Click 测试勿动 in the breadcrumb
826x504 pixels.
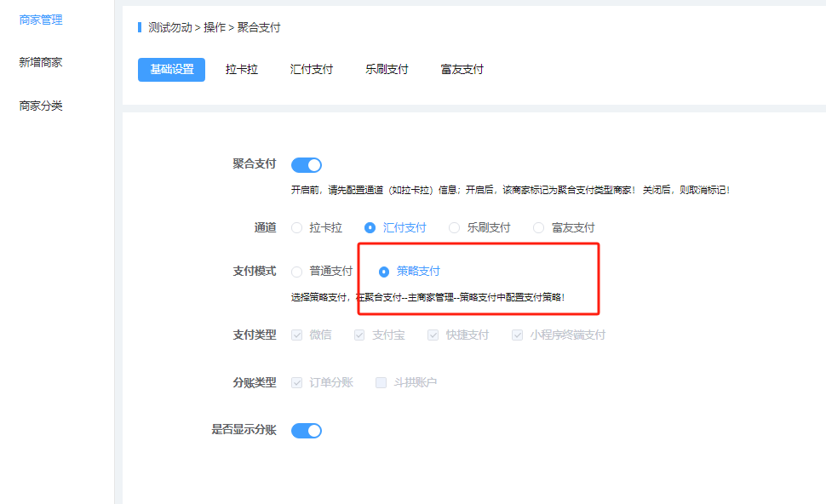pos(170,27)
